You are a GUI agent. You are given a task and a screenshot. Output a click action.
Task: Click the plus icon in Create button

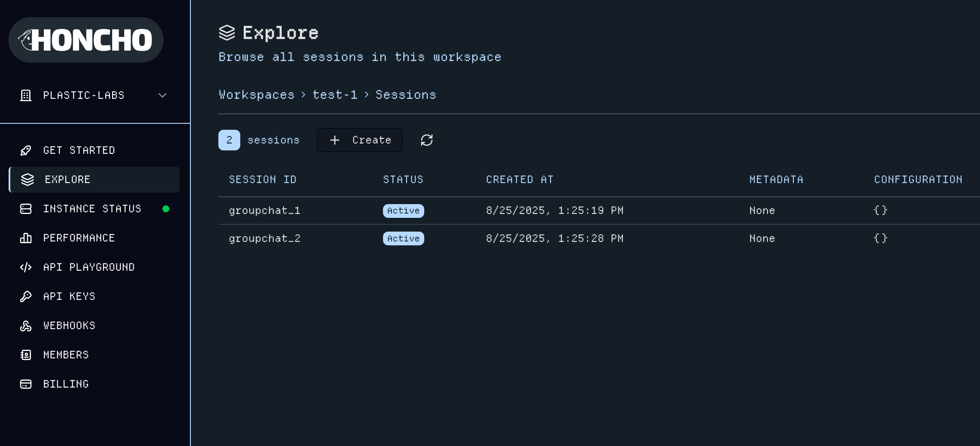pyautogui.click(x=335, y=140)
